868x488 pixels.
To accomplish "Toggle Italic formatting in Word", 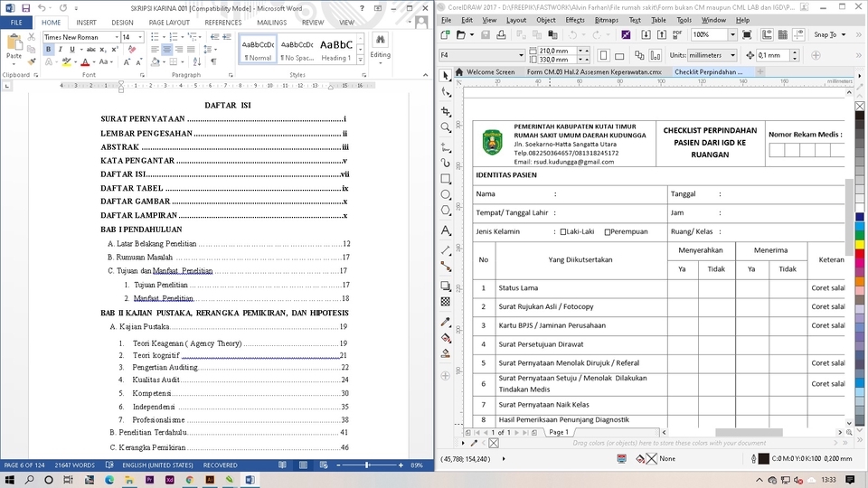I will click(61, 49).
